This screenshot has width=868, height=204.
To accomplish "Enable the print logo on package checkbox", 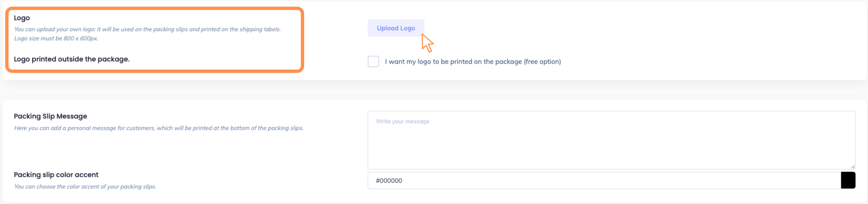I will point(373,62).
